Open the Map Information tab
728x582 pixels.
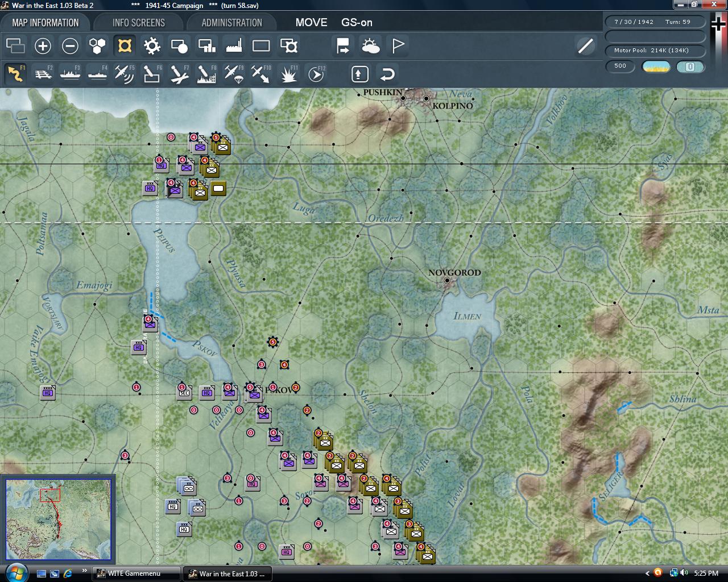45,23
